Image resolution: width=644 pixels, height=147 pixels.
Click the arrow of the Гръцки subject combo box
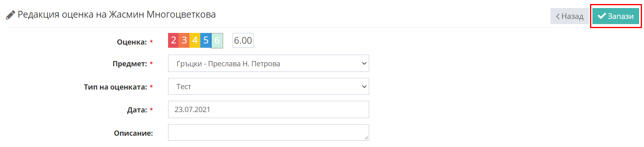click(x=364, y=63)
